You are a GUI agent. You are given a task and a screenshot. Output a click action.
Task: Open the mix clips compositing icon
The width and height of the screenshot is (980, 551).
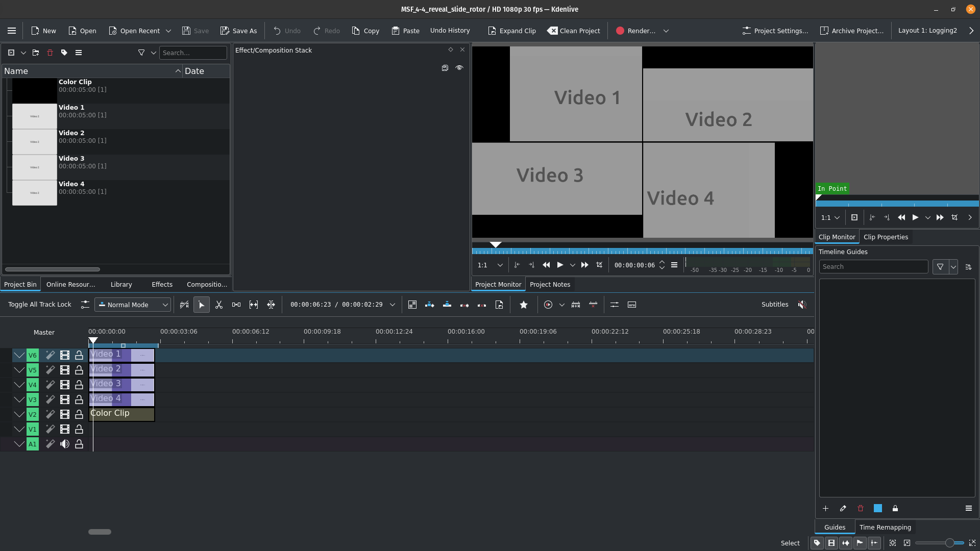click(x=412, y=305)
